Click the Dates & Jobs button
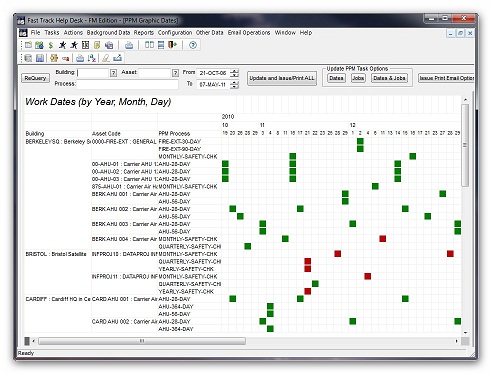 pyautogui.click(x=389, y=78)
